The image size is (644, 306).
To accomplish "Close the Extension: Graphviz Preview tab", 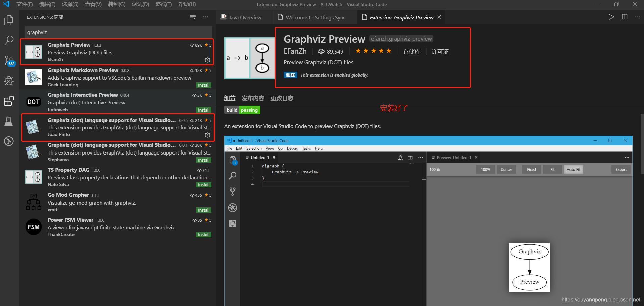I will pyautogui.click(x=439, y=17).
